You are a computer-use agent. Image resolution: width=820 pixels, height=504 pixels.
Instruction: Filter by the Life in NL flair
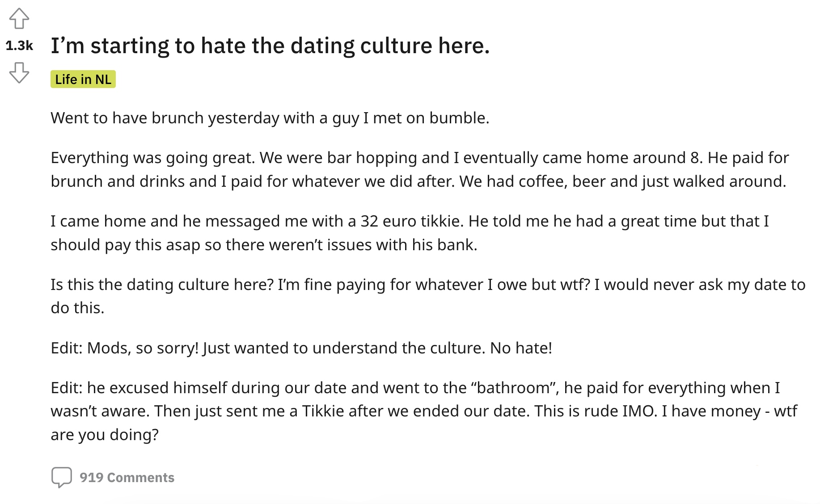click(83, 80)
